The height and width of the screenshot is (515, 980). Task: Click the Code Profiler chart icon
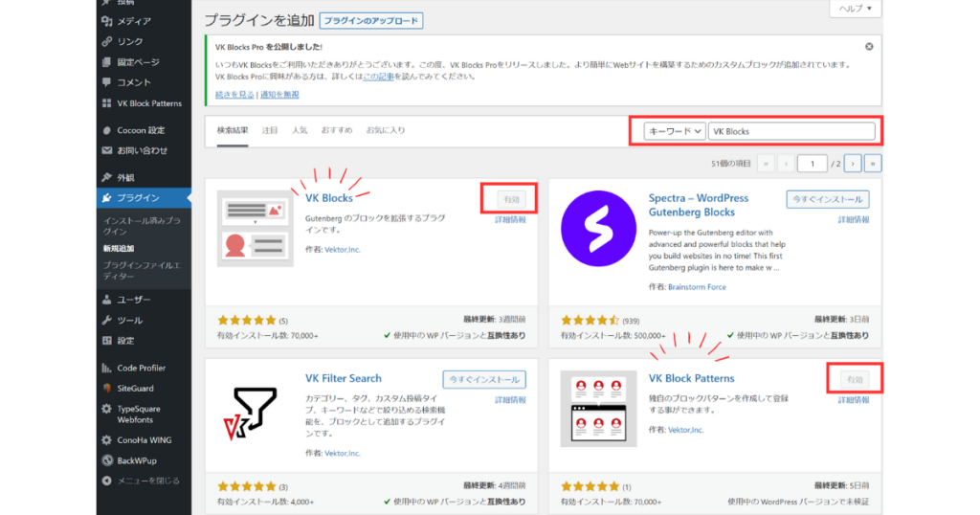(x=107, y=369)
